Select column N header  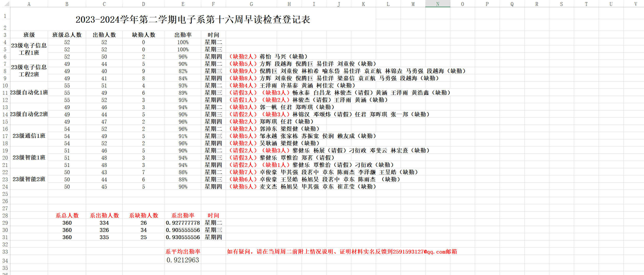click(x=438, y=4)
